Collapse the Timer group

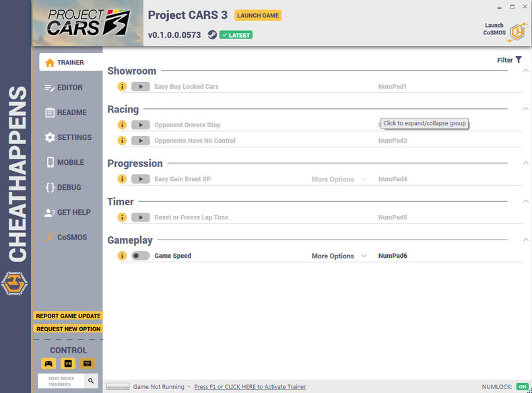(x=526, y=201)
